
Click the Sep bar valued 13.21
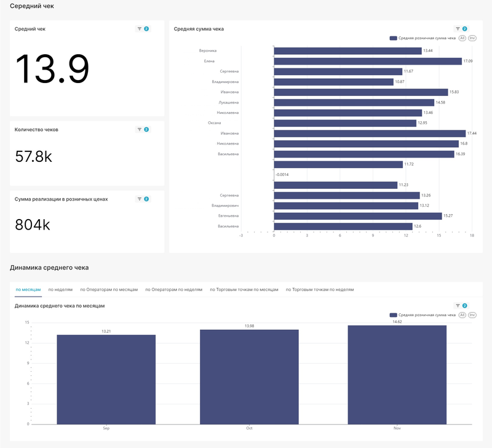pyautogui.click(x=106, y=379)
